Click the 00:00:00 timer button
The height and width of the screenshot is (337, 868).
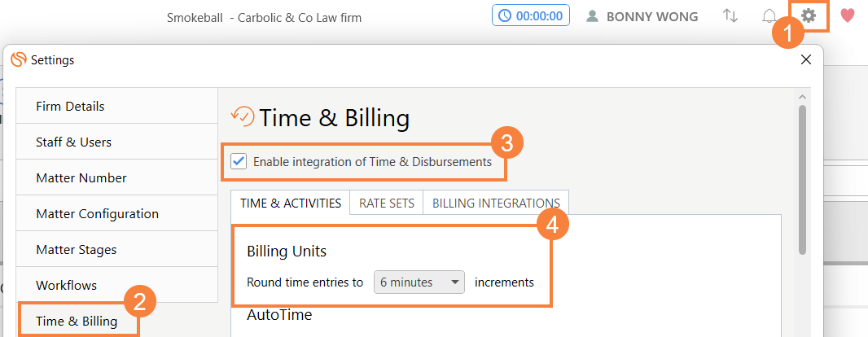(531, 15)
